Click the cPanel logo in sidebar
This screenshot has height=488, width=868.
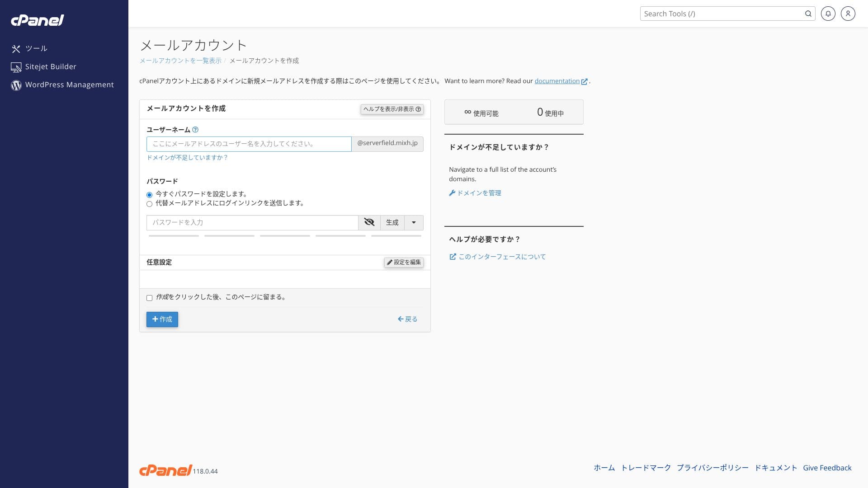[x=38, y=20]
